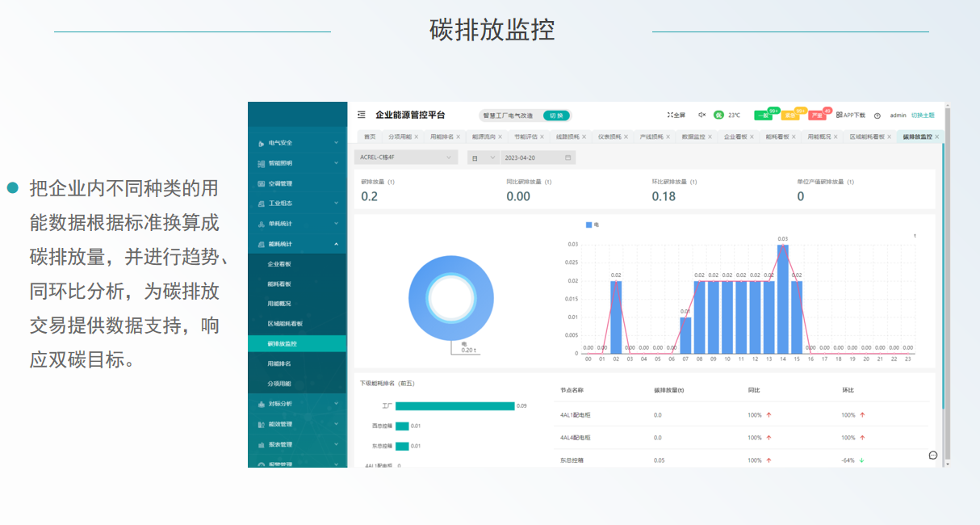Click the 4AL4配电柜 table row name
The width and height of the screenshot is (980, 525).
point(576,438)
